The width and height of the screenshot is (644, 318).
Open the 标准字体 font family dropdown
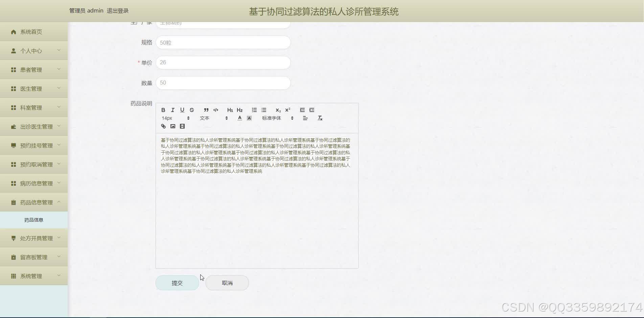pos(278,118)
